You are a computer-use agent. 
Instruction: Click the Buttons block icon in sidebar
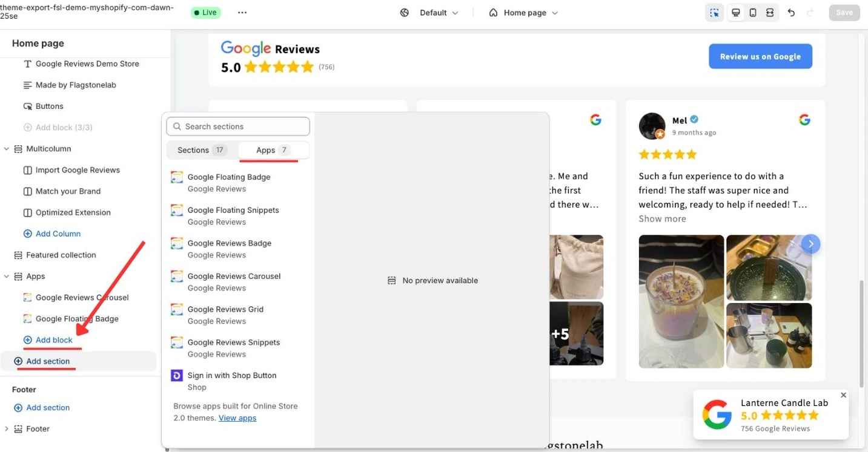coord(27,106)
